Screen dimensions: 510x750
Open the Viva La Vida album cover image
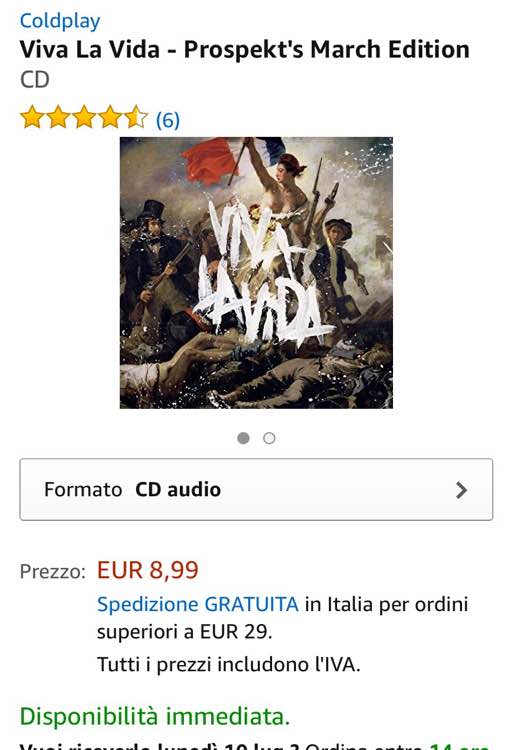pyautogui.click(x=256, y=273)
